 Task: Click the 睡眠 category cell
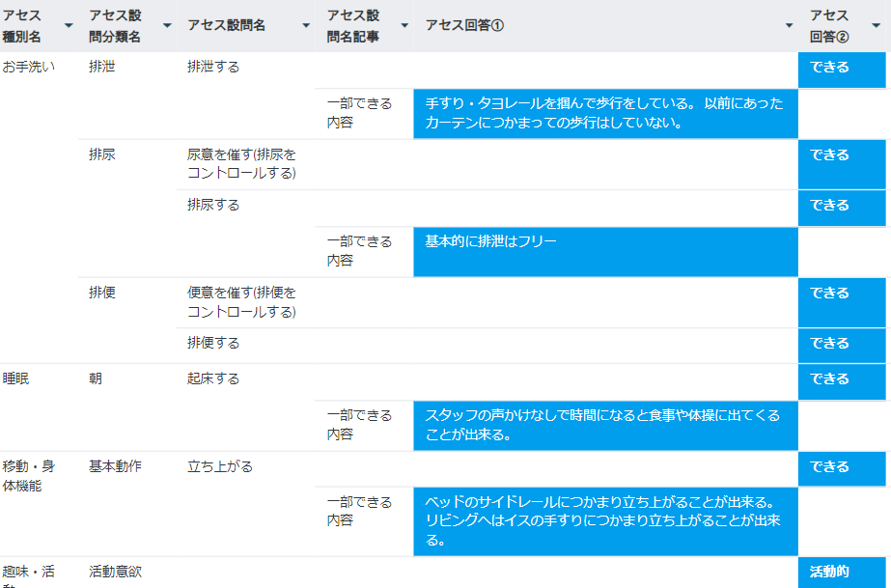point(16,379)
